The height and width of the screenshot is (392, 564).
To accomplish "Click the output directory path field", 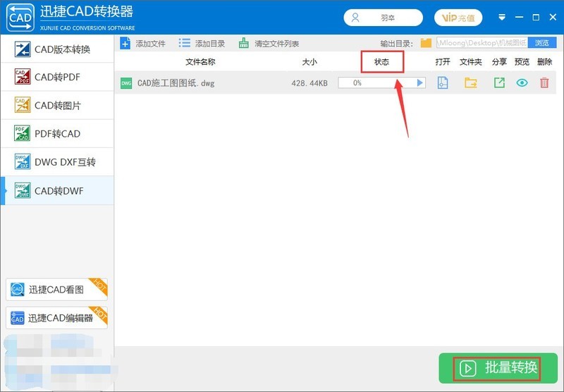I will tap(481, 43).
